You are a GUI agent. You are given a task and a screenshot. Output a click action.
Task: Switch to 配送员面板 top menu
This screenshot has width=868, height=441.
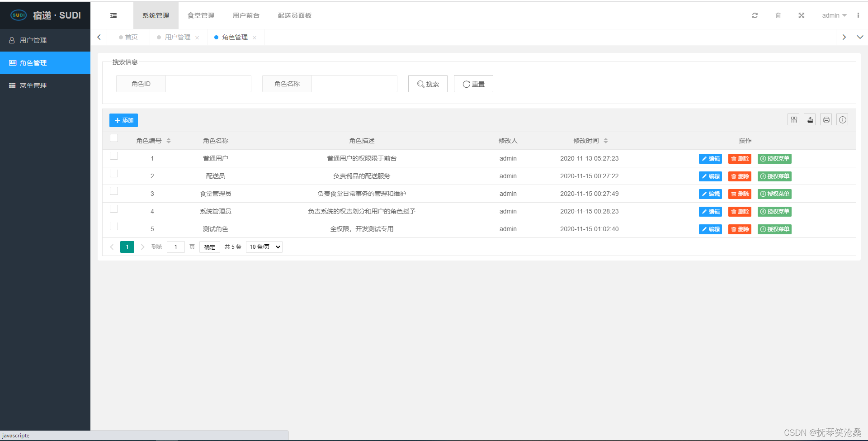pos(295,15)
